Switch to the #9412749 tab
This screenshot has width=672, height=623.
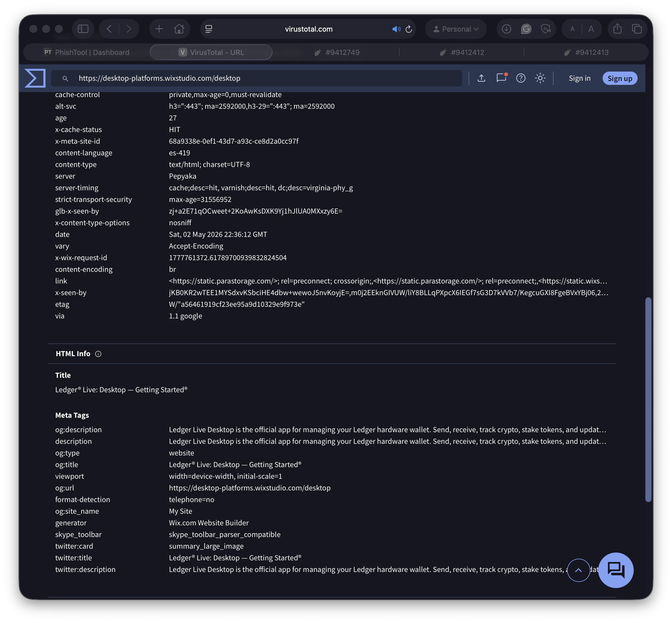tap(336, 52)
